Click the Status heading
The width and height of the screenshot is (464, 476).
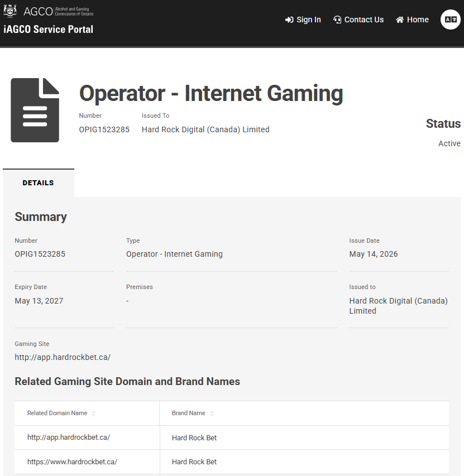pos(443,123)
